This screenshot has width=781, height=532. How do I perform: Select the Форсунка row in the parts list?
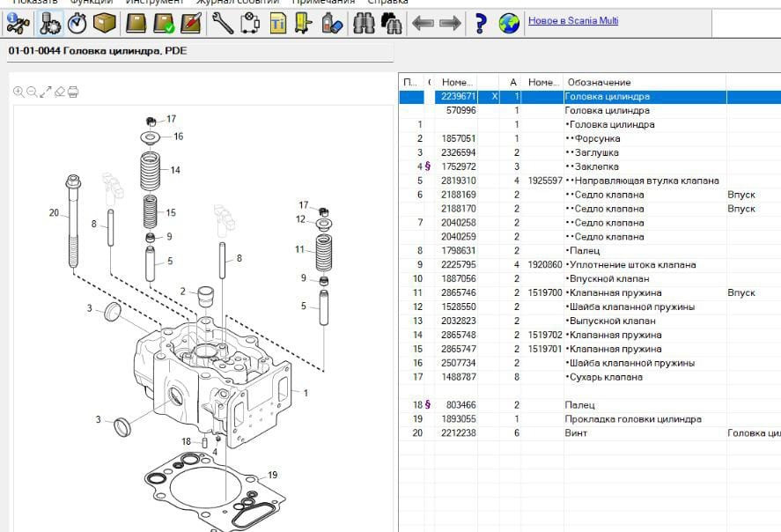(x=597, y=138)
